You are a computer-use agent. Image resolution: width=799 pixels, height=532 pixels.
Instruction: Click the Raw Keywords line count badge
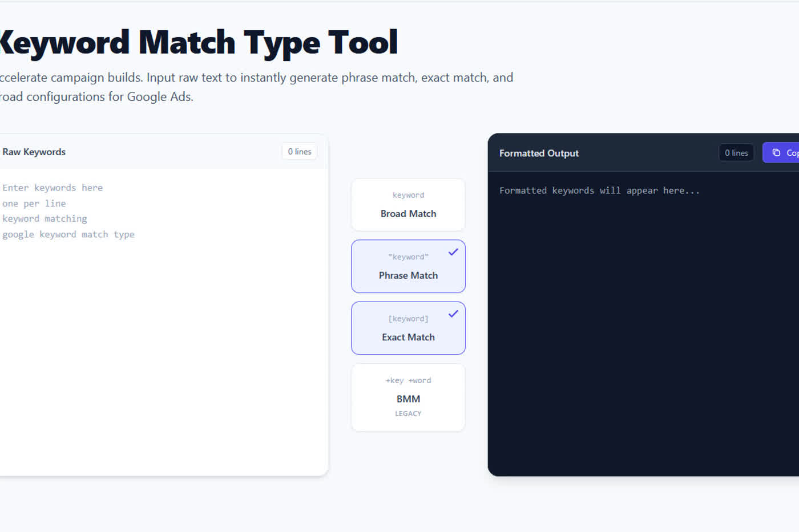pyautogui.click(x=300, y=152)
